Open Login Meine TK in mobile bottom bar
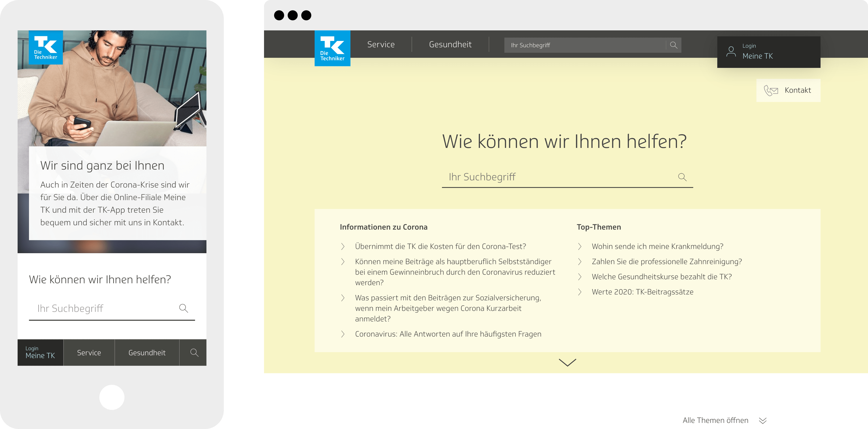868x429 pixels. click(x=40, y=353)
